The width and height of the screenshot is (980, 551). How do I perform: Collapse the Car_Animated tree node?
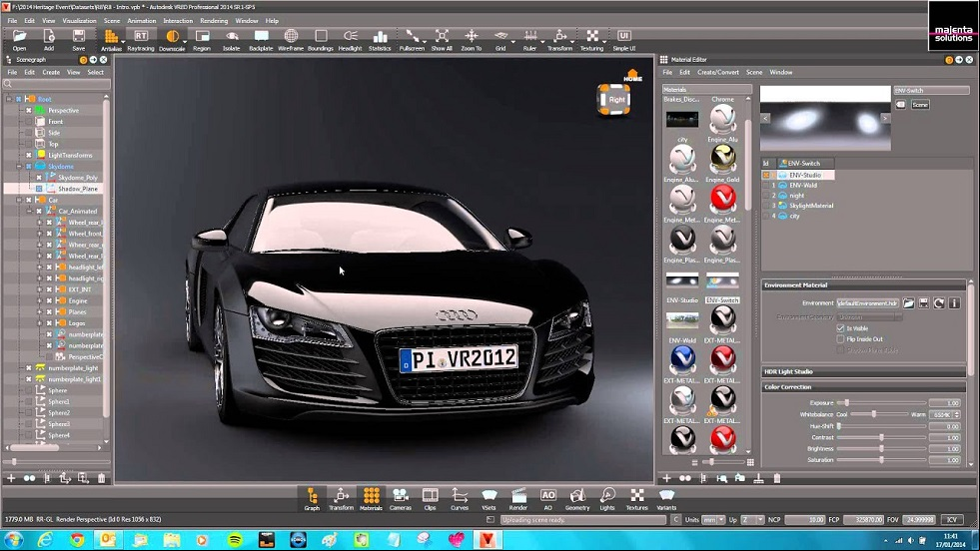pyautogui.click(x=29, y=212)
